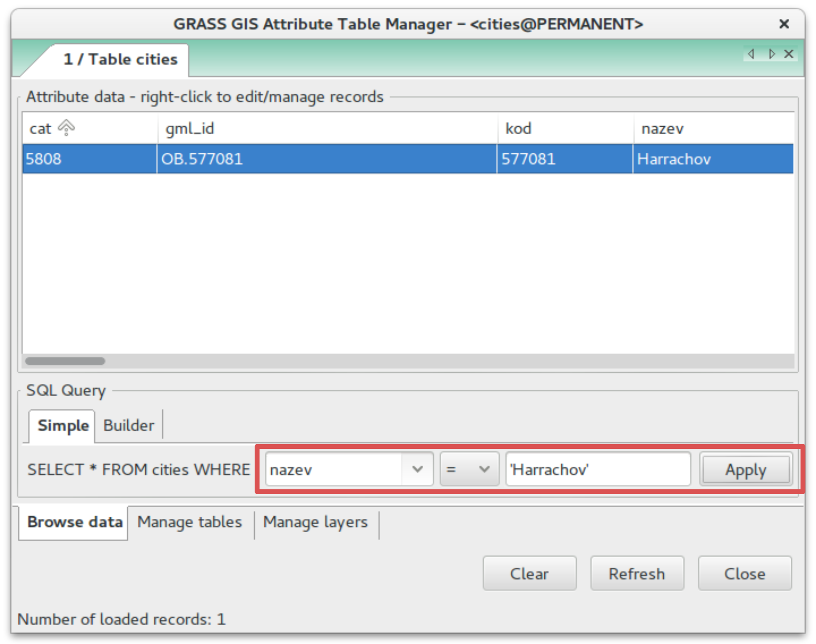The height and width of the screenshot is (644, 816).
Task: Click the notebook left scroll arrow
Action: click(751, 54)
